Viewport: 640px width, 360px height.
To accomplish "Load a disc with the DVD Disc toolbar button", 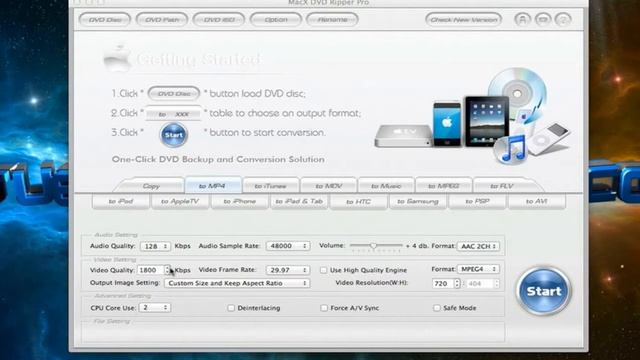I will pos(105,20).
